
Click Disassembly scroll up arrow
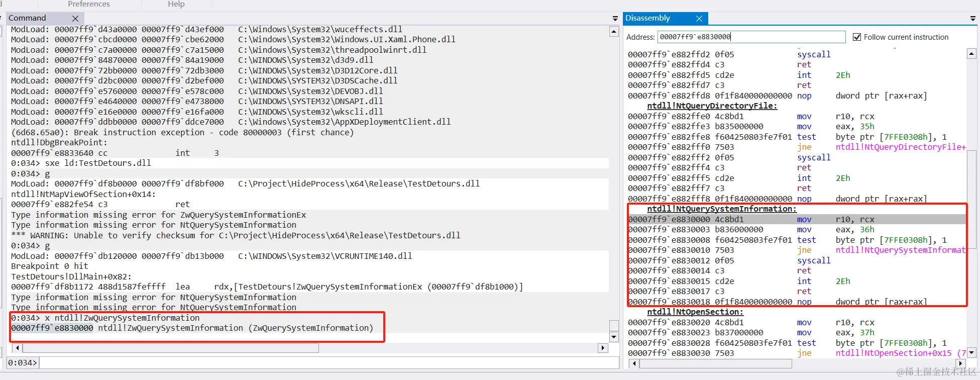tap(971, 54)
